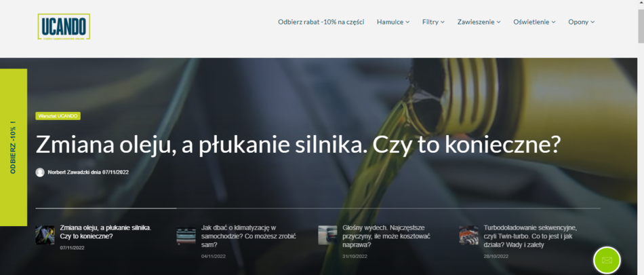Click Norbert Zawadzki's author avatar

click(40, 172)
